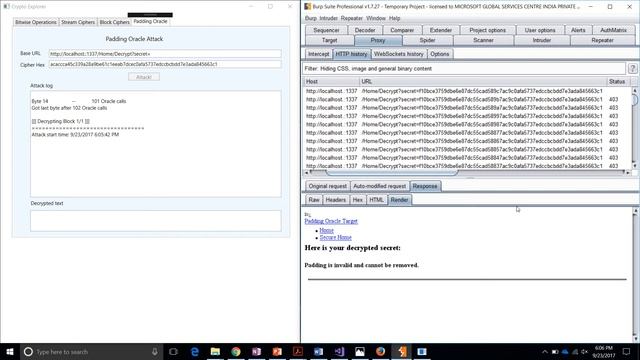Select the Repeater tool tab

tap(602, 40)
